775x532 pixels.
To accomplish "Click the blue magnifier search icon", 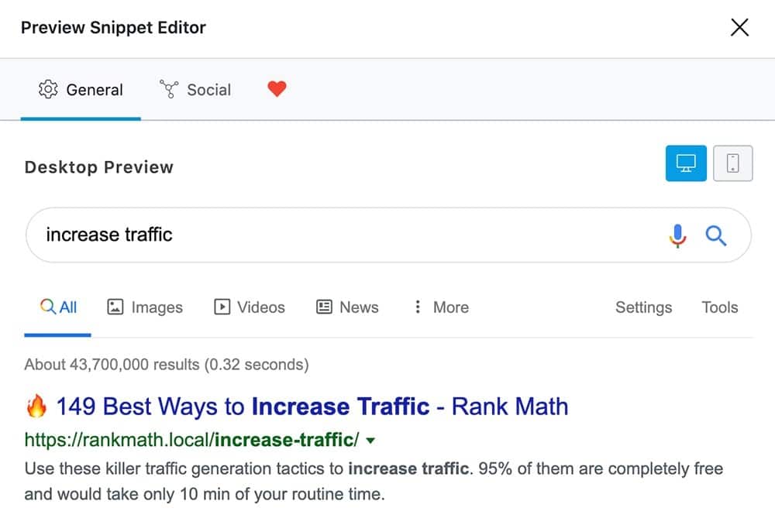I will pos(717,235).
